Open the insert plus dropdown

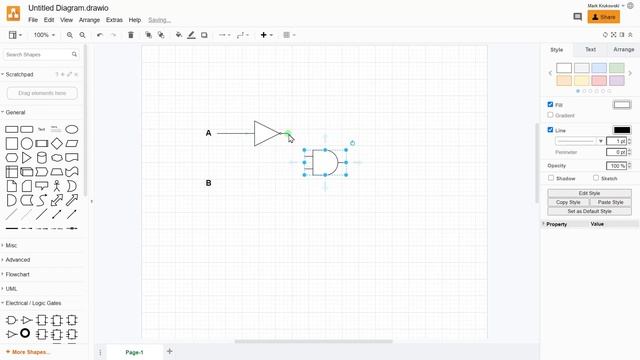click(267, 35)
